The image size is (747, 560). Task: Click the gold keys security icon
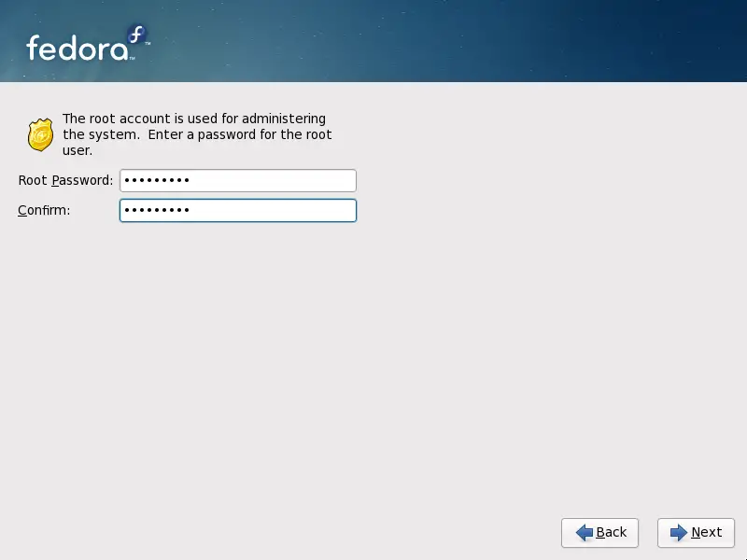click(x=39, y=133)
